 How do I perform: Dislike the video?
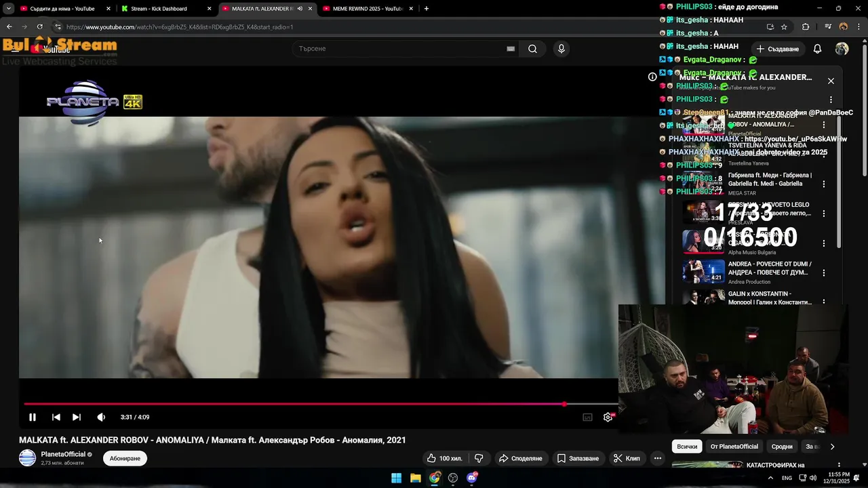(479, 458)
